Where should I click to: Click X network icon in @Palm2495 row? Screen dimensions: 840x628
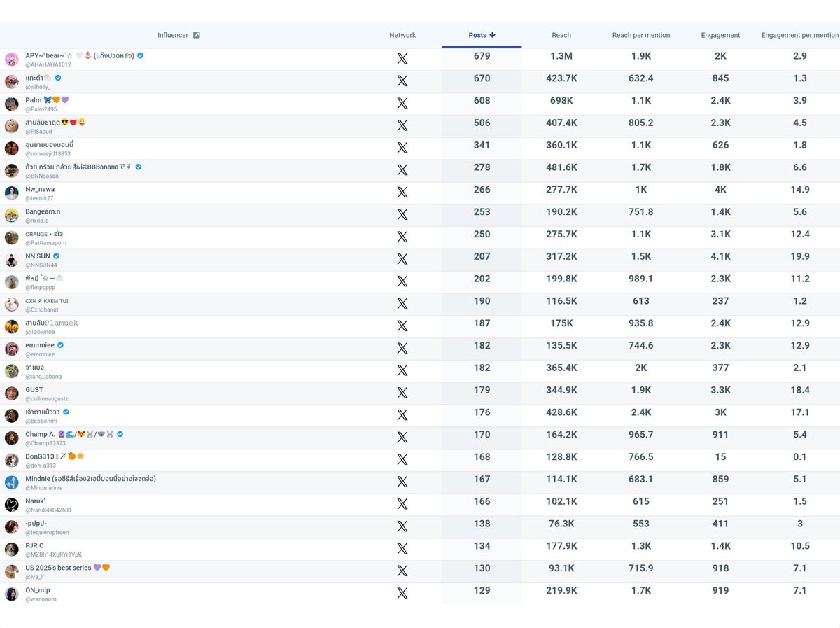(402, 104)
